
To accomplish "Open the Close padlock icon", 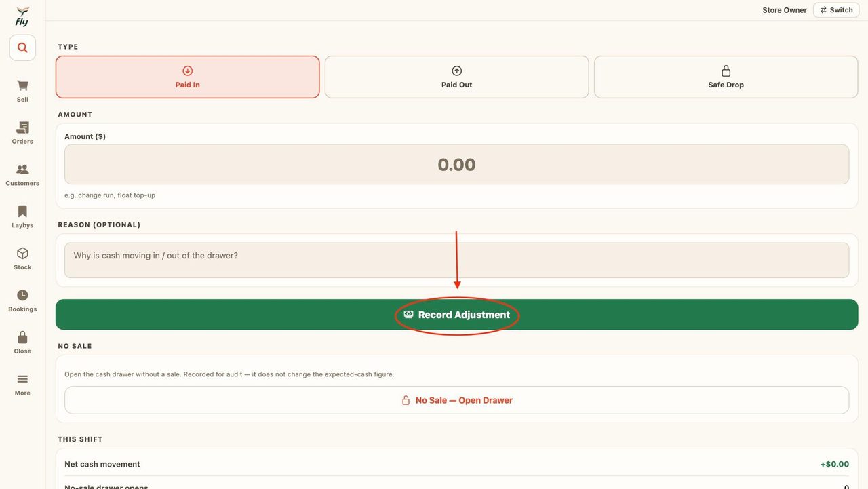I will (x=22, y=337).
